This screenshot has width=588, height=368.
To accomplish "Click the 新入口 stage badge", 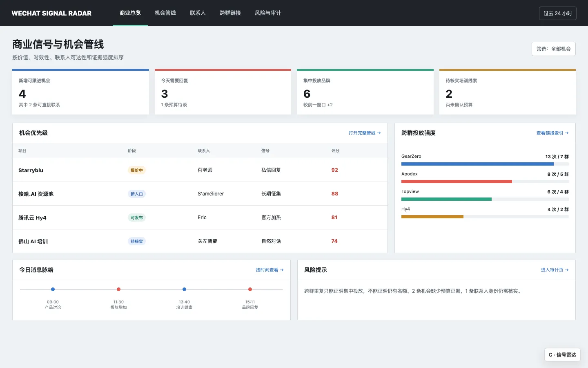I will click(137, 194).
